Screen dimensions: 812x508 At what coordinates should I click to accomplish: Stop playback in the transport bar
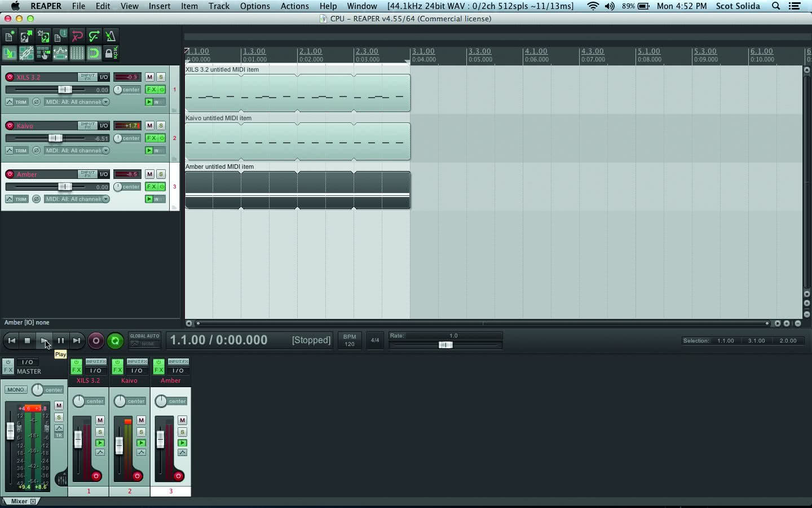[27, 340]
